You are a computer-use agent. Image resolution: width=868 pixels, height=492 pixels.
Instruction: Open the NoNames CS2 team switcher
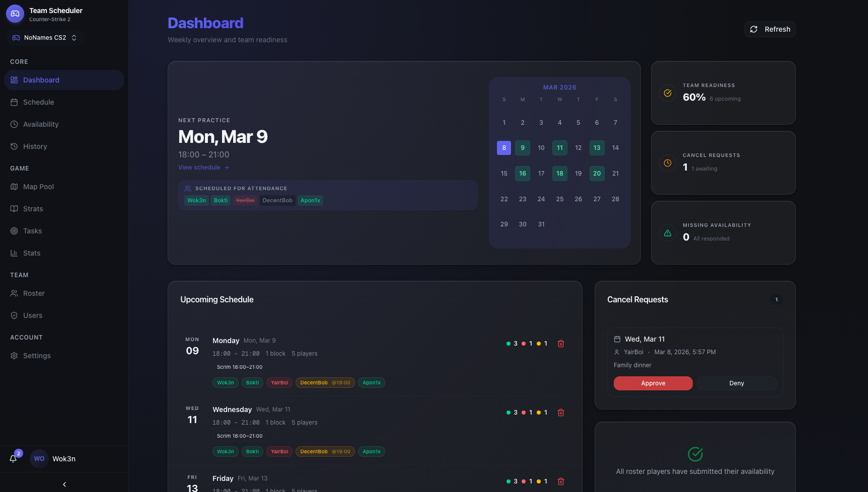[x=44, y=37]
